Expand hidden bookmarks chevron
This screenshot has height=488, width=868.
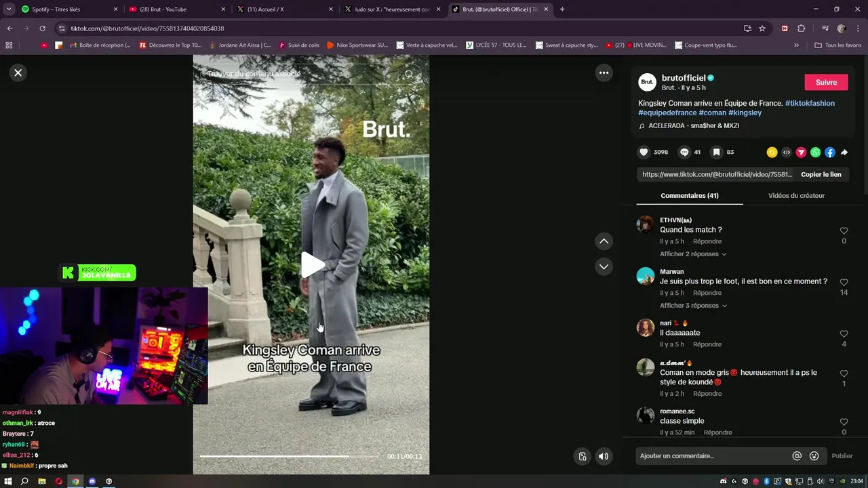click(796, 45)
